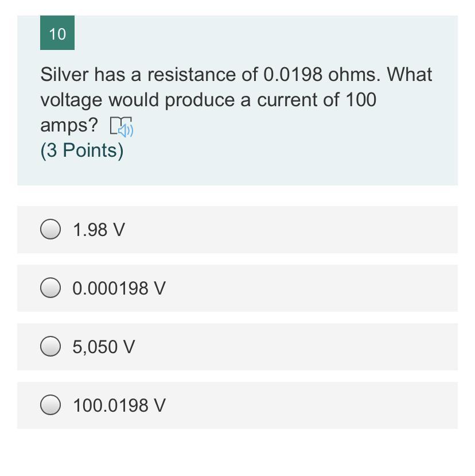Click empty area of 0.000198 V option row
Screen dimensions: 475x476
coord(310,288)
